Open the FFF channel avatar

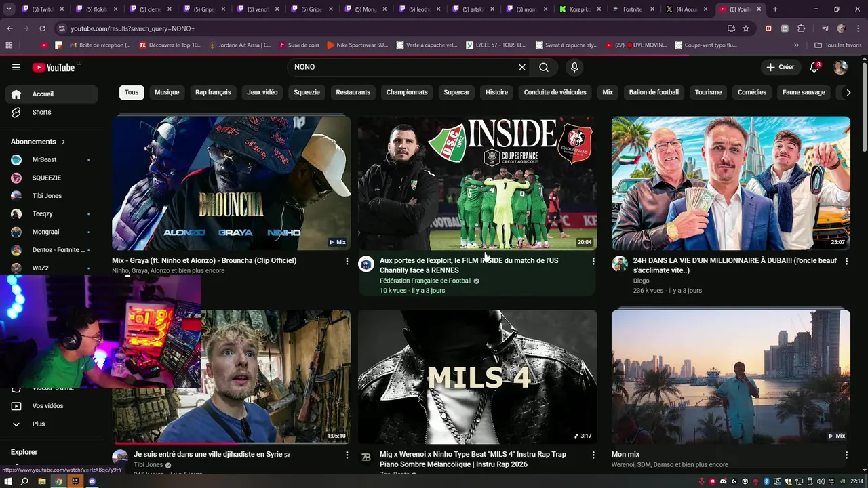(366, 264)
